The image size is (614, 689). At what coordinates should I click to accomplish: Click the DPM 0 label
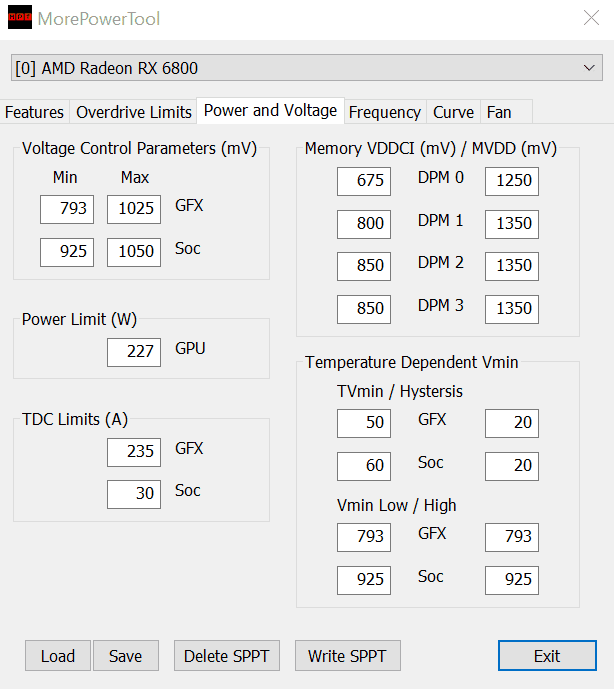pos(441,178)
